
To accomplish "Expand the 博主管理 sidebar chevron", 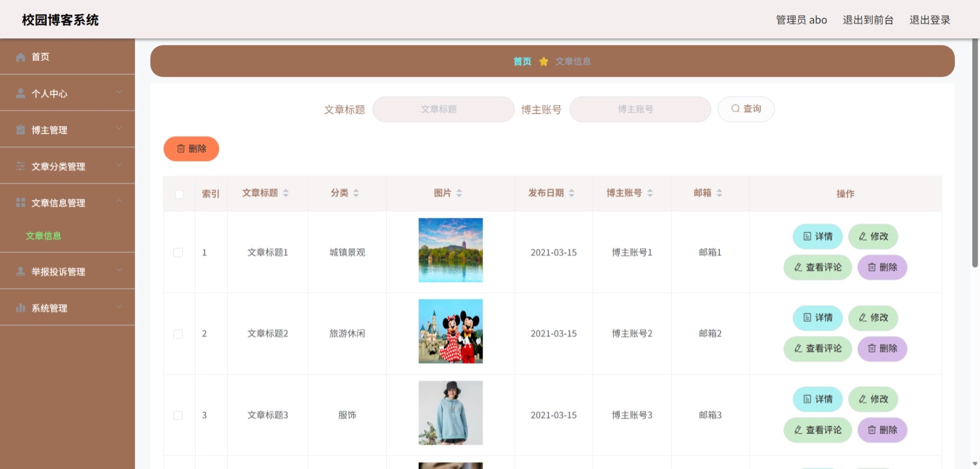I will [x=119, y=129].
